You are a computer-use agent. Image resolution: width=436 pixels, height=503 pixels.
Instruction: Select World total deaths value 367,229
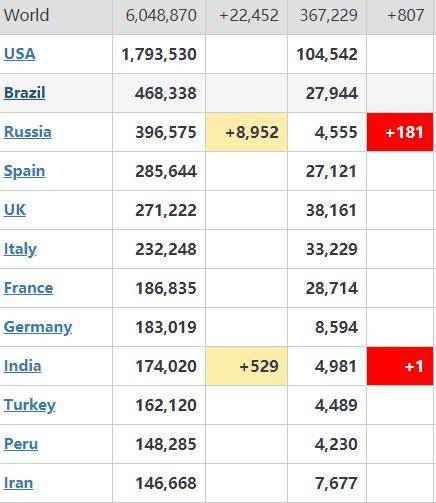pos(329,15)
